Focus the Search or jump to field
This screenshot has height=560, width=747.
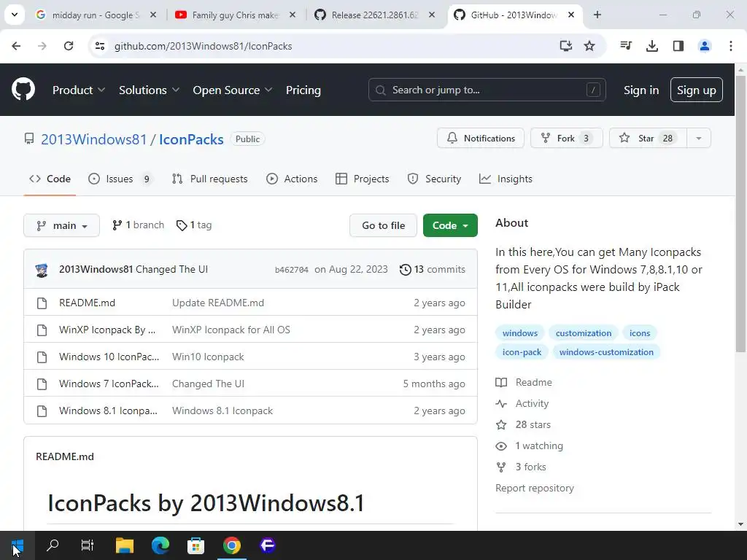pos(487,90)
